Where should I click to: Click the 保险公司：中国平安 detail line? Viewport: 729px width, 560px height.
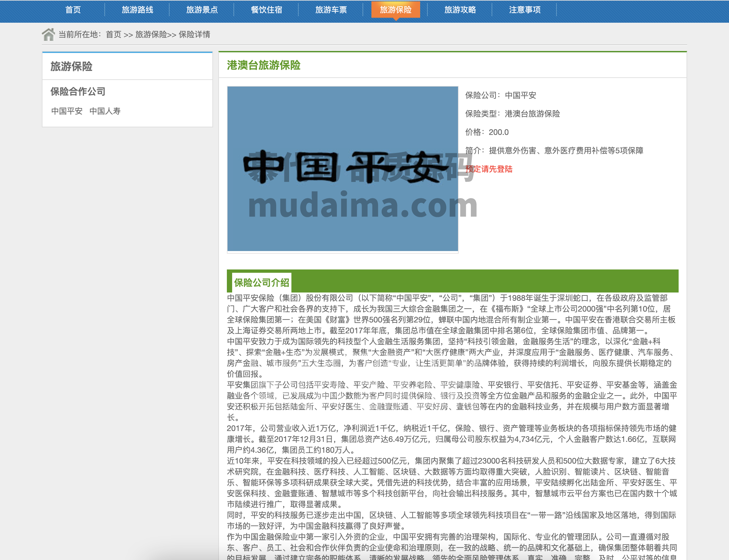coord(500,95)
